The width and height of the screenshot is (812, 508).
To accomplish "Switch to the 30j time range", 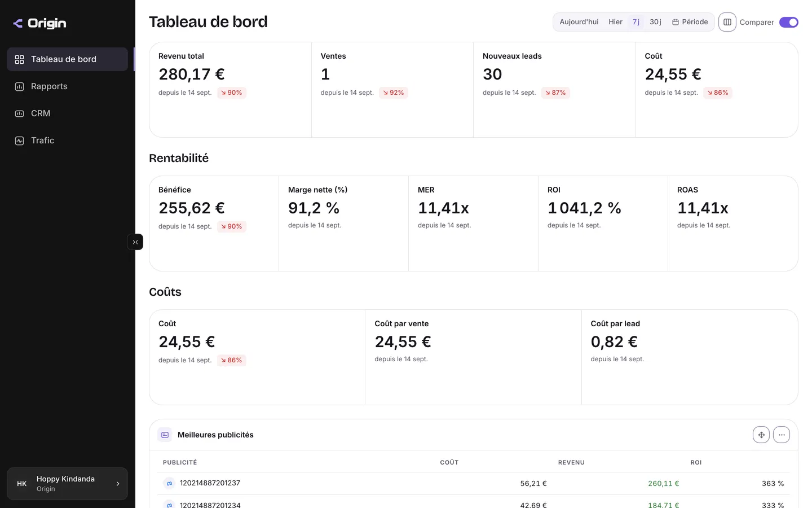I will tap(655, 22).
